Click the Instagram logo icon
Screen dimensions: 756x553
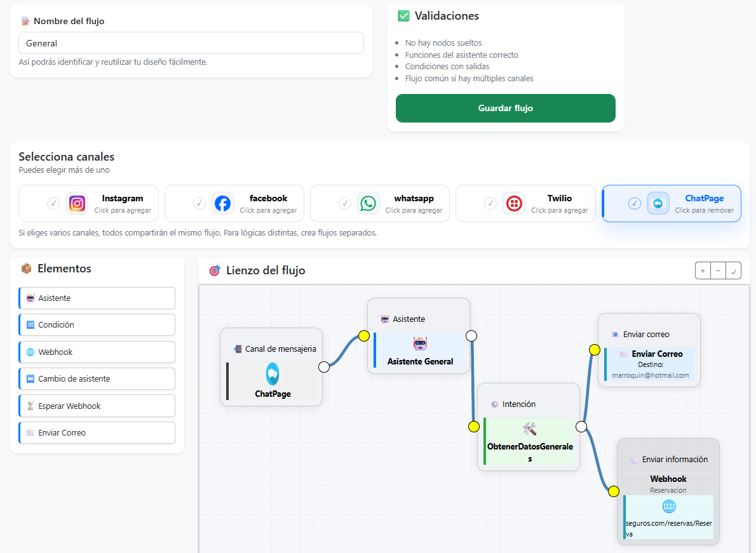click(77, 203)
